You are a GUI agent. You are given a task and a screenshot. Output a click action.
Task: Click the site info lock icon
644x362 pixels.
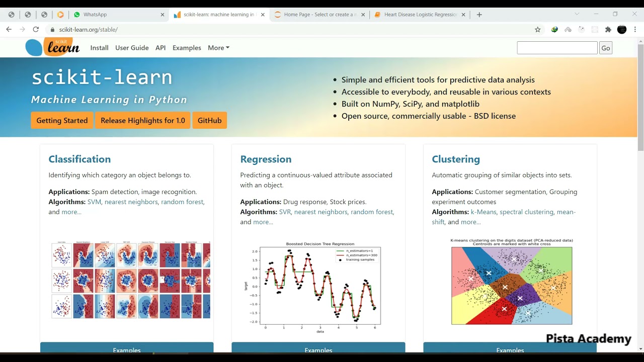click(52, 30)
